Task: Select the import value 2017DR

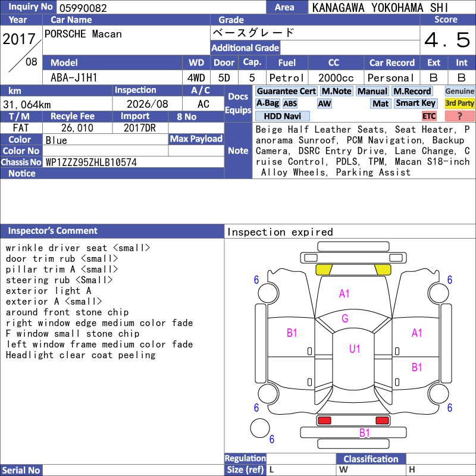Action: pyautogui.click(x=140, y=128)
